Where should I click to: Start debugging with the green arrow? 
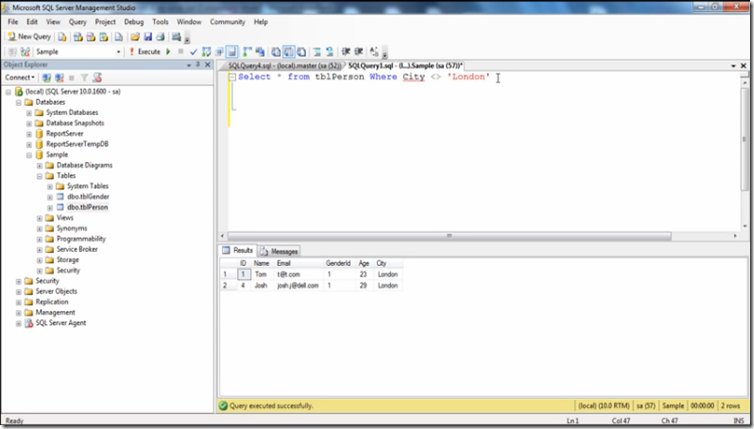tap(168, 51)
